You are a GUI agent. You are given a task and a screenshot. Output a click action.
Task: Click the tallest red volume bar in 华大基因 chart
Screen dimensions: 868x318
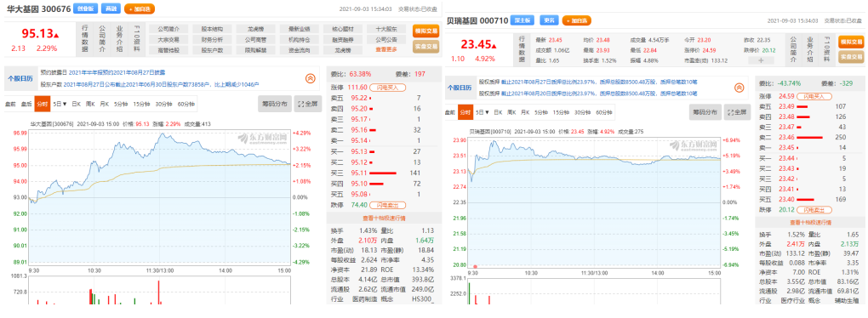(158, 292)
